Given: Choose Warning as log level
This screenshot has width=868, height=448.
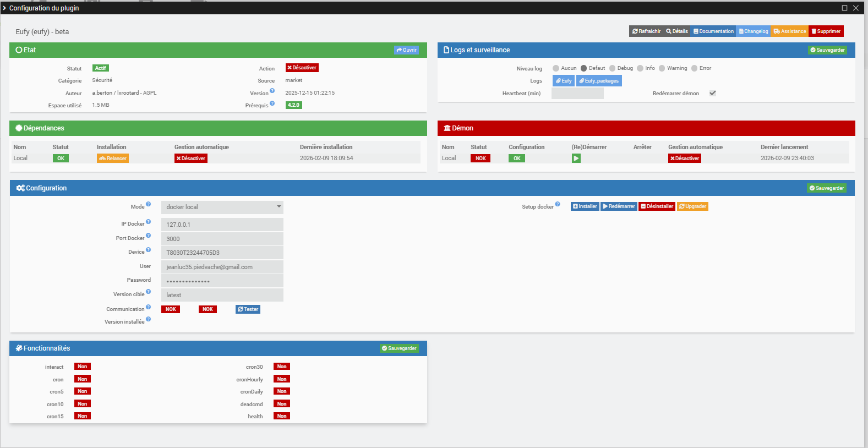Looking at the screenshot, I should tap(662, 68).
